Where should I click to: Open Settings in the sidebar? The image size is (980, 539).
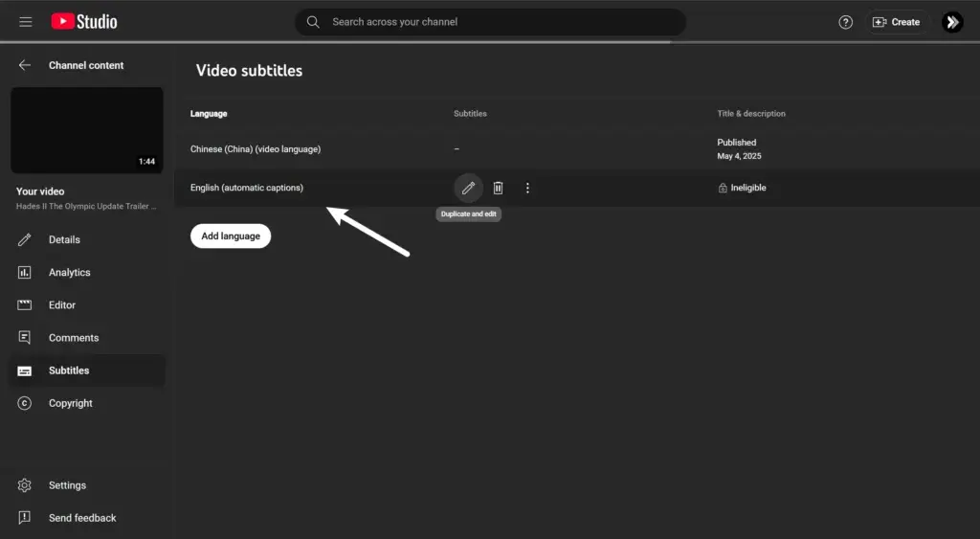(67, 485)
